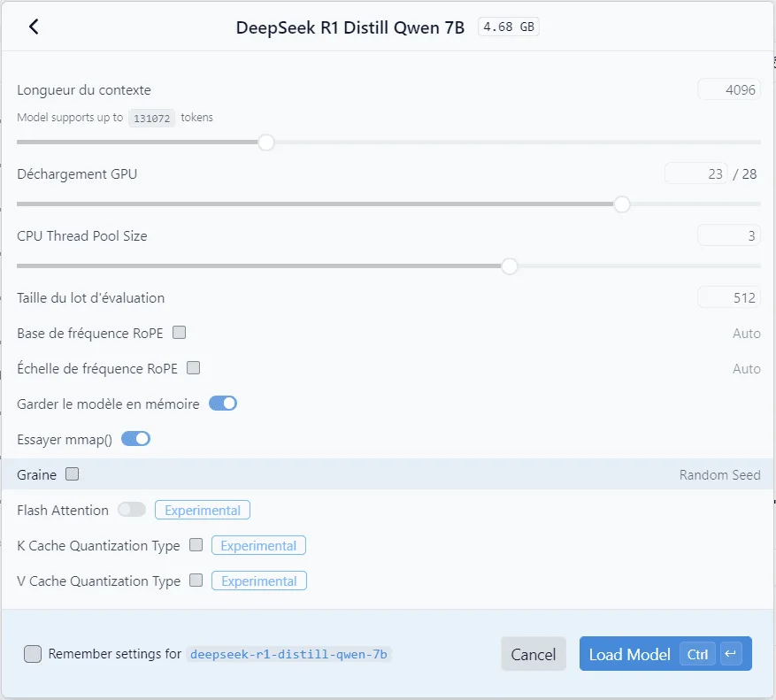Image resolution: width=776 pixels, height=700 pixels.
Task: Click the Enter key icon on Load Model
Action: (x=731, y=654)
